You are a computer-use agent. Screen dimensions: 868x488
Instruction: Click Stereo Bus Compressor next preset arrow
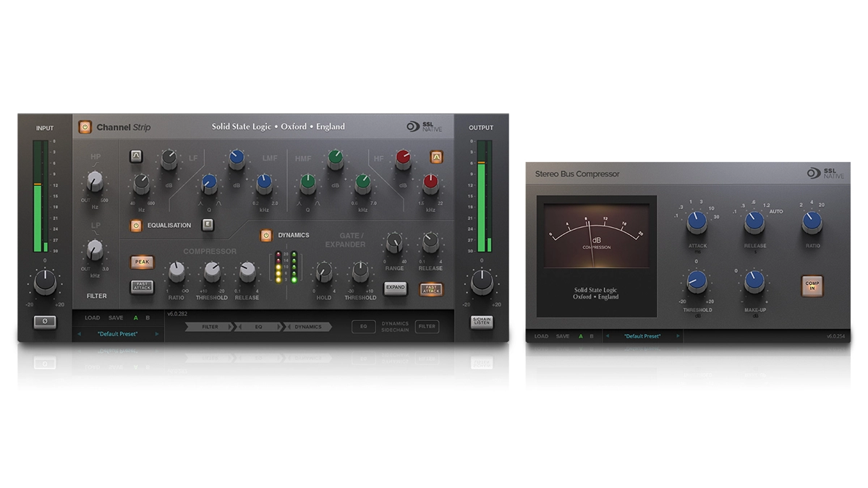click(678, 336)
